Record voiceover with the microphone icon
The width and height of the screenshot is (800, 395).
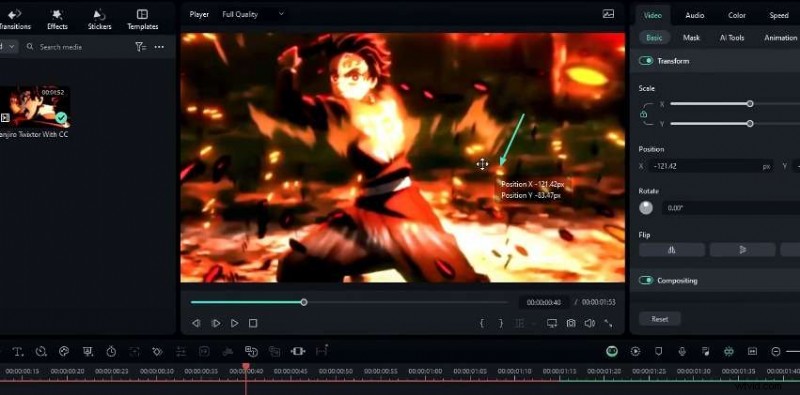tap(682, 351)
